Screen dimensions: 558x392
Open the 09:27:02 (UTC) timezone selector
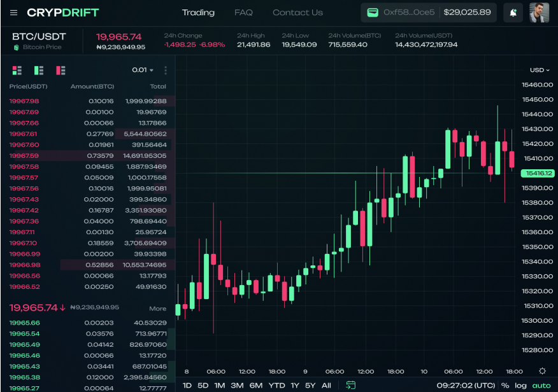click(x=466, y=385)
